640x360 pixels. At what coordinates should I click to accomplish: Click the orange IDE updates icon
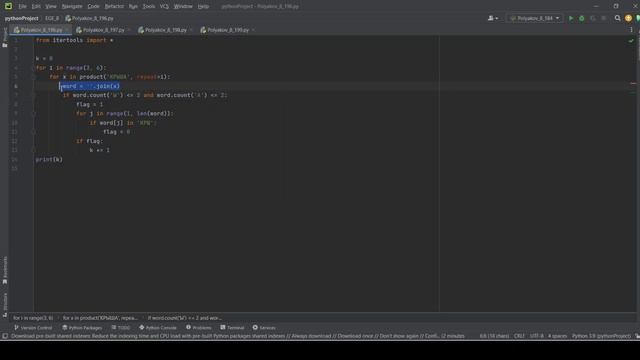coord(628,18)
